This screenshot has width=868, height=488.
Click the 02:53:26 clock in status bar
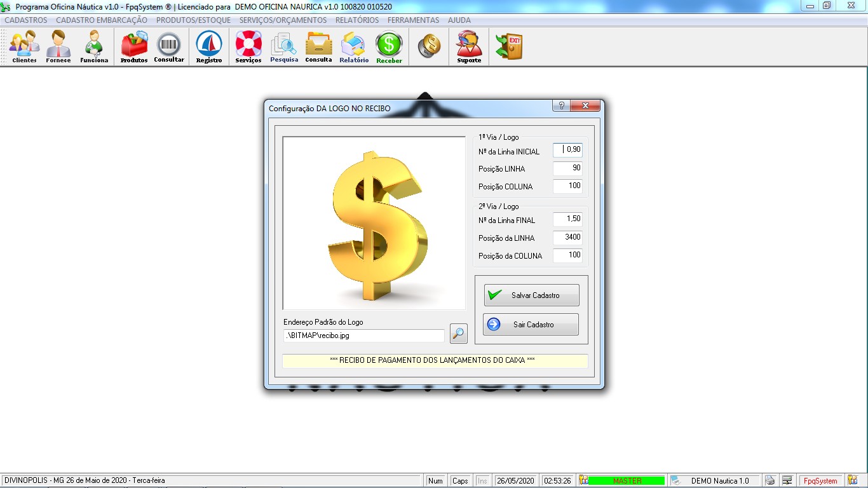(558, 481)
